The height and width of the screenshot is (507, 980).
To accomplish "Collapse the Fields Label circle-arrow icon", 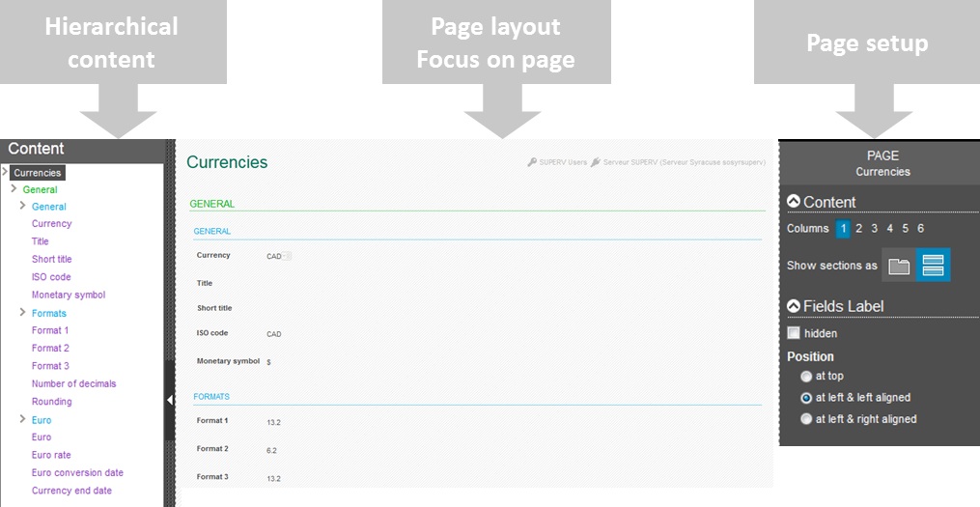I will point(794,306).
